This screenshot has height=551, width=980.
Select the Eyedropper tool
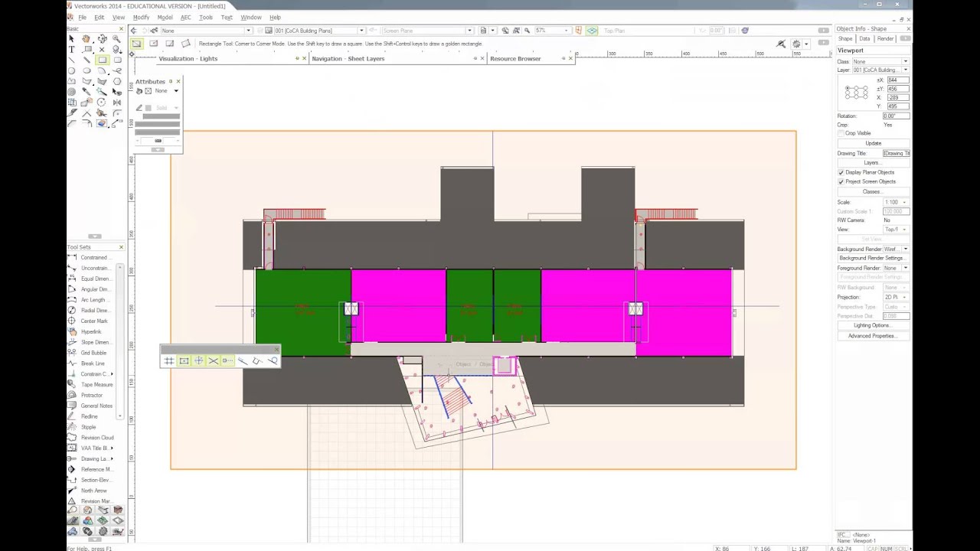[x=87, y=91]
